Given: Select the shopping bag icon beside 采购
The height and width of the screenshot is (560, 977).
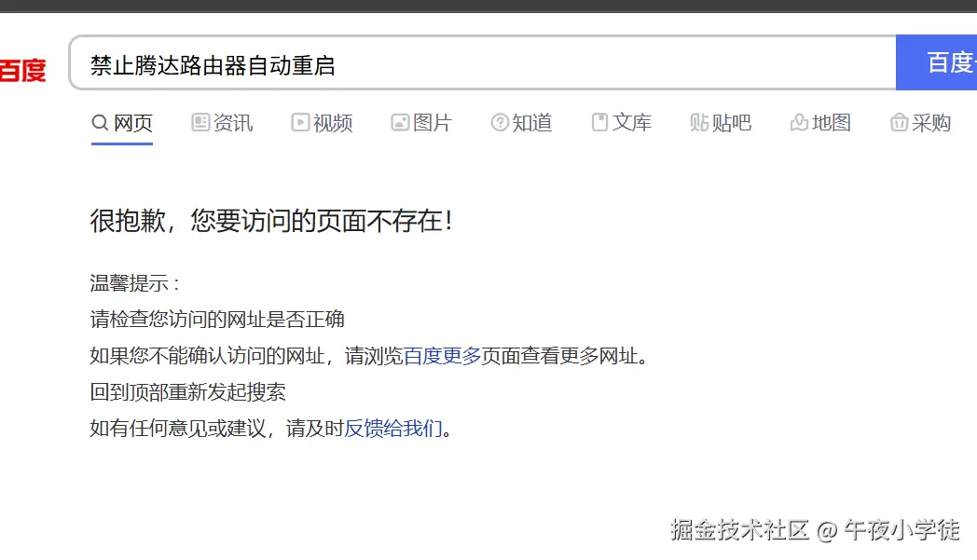Looking at the screenshot, I should click(899, 122).
